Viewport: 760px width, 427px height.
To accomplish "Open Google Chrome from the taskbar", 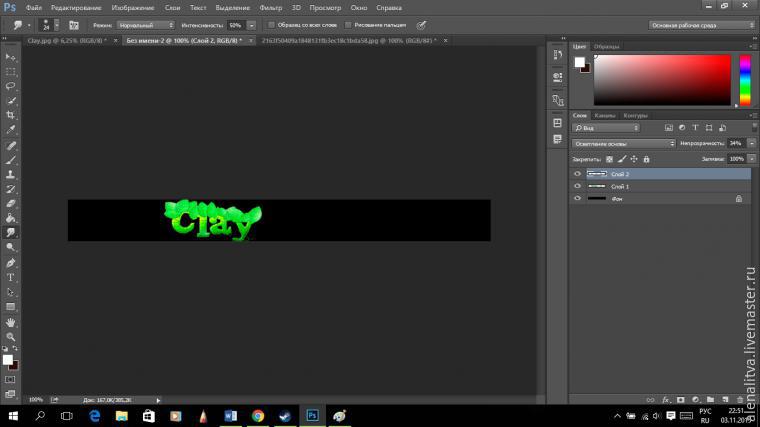I will coord(257,415).
